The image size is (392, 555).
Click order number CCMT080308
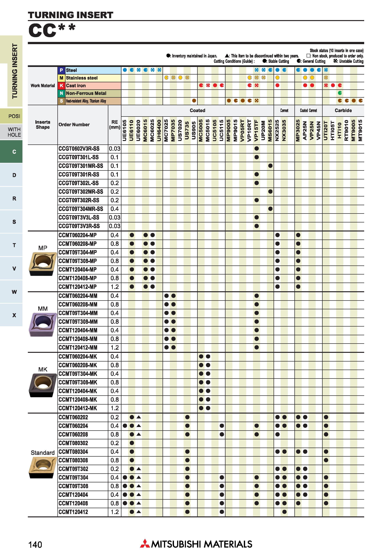coord(73,460)
